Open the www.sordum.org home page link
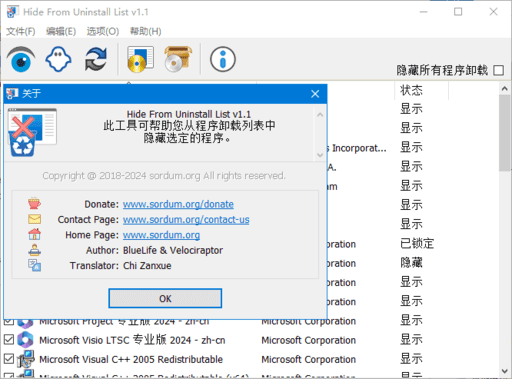This screenshot has width=512, height=379. click(x=161, y=235)
